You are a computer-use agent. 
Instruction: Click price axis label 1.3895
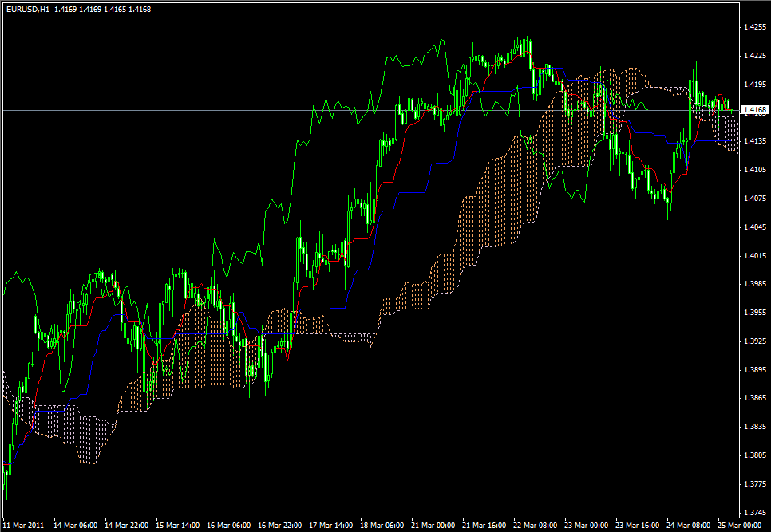pyautogui.click(x=755, y=369)
